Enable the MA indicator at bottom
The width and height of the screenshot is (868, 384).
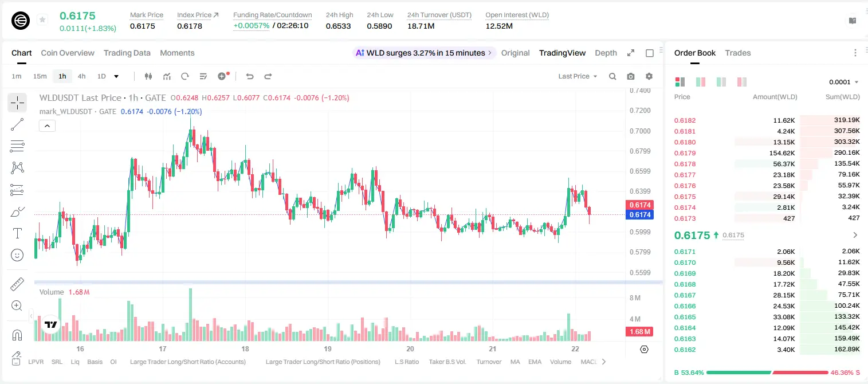pyautogui.click(x=515, y=362)
